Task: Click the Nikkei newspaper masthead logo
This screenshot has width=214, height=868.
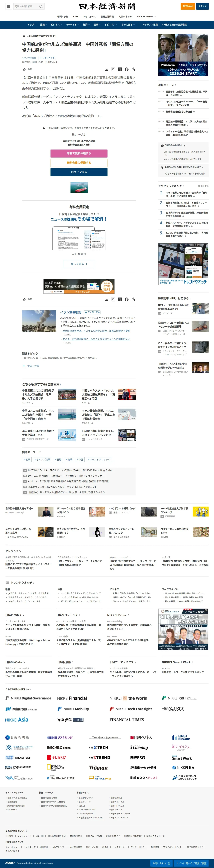Action: point(107,6)
